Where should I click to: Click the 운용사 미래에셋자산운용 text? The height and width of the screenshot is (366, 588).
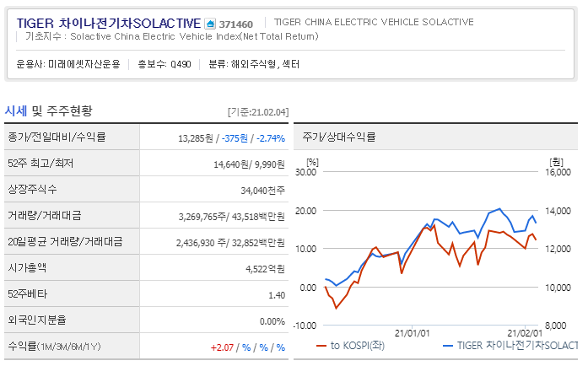pyautogui.click(x=68, y=64)
